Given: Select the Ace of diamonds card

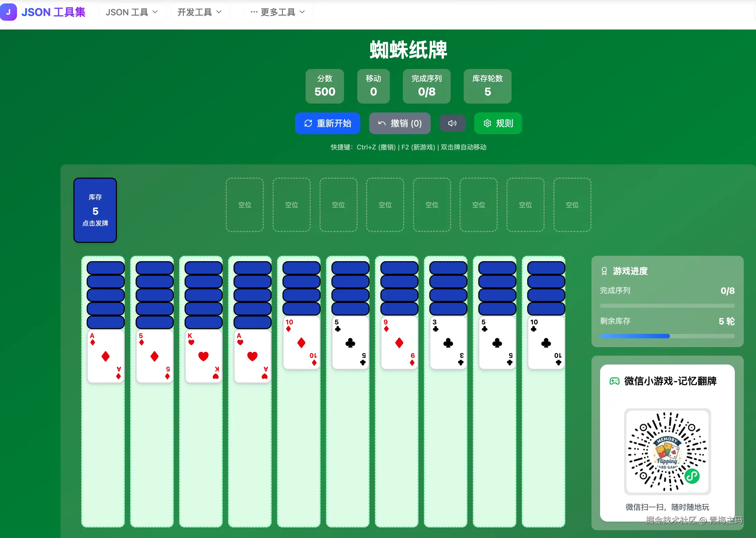Looking at the screenshot, I should pyautogui.click(x=105, y=356).
